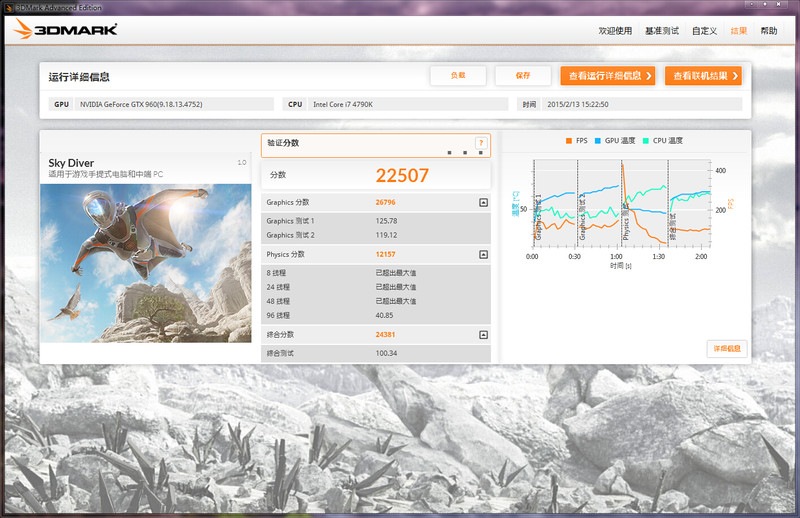Click the overall score 22507
Image resolution: width=800 pixels, height=518 pixels.
pyautogui.click(x=402, y=176)
